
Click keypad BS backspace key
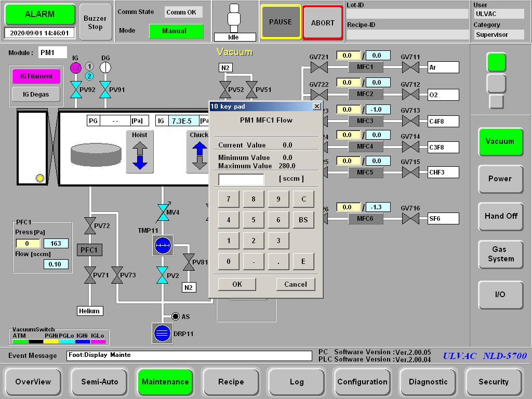(x=303, y=220)
